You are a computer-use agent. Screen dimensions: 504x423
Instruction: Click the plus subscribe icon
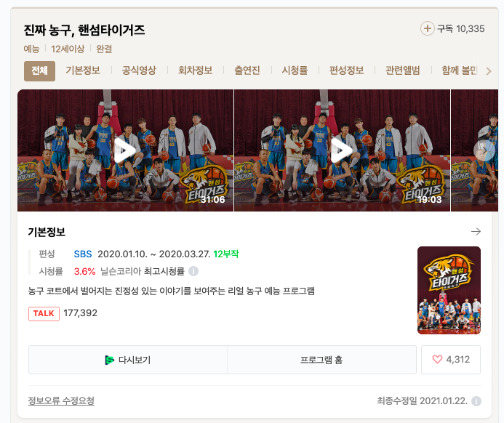[x=427, y=28]
